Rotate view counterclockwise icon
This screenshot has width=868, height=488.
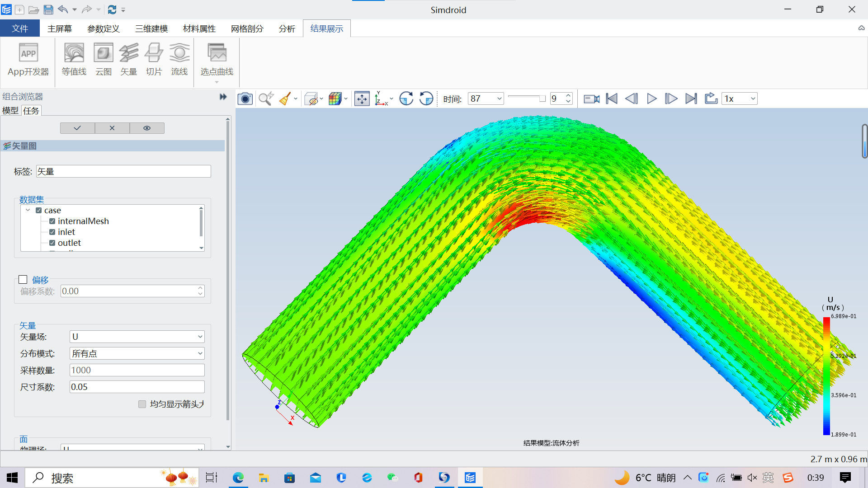coord(426,99)
